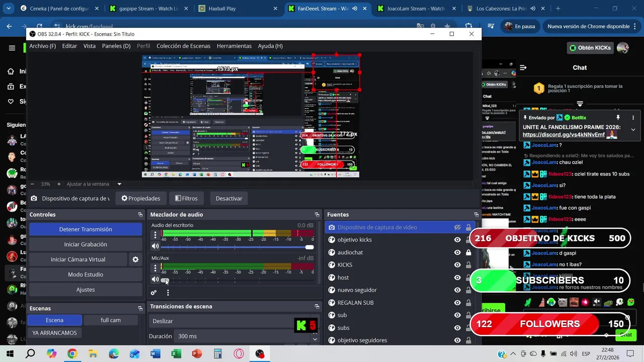
Task: Open the Editar menu
Action: coord(69,46)
